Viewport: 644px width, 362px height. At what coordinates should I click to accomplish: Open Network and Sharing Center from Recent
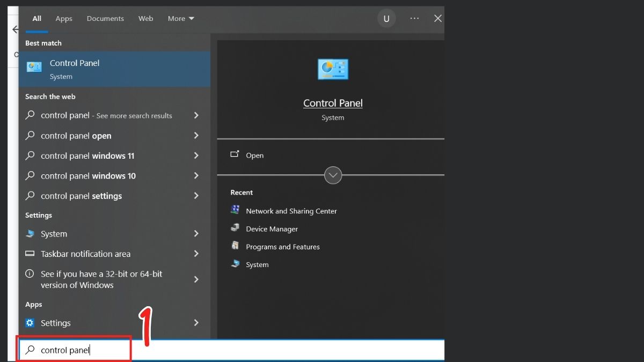[x=291, y=211]
